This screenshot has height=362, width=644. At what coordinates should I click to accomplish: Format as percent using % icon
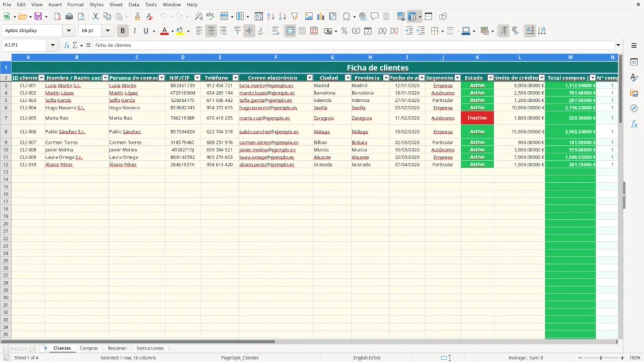click(x=344, y=31)
